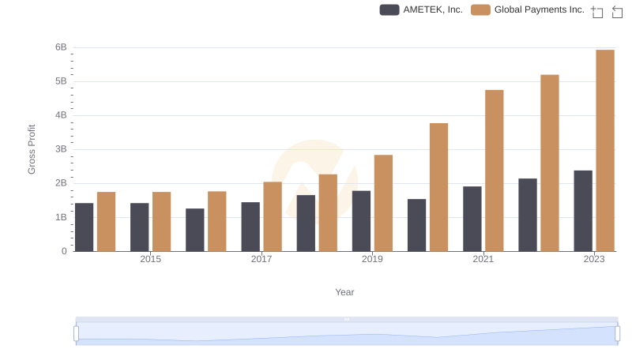Click the 6B y-axis label
This screenshot has height=364, width=632.
61,47
